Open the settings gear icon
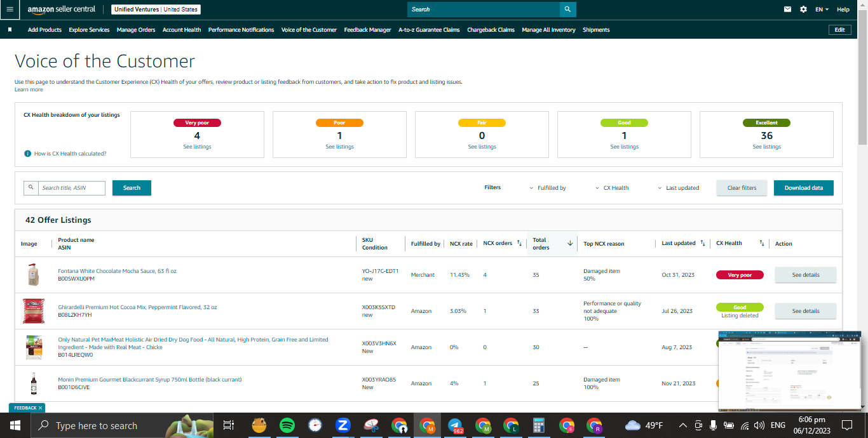This screenshot has height=438, width=868. pos(803,10)
